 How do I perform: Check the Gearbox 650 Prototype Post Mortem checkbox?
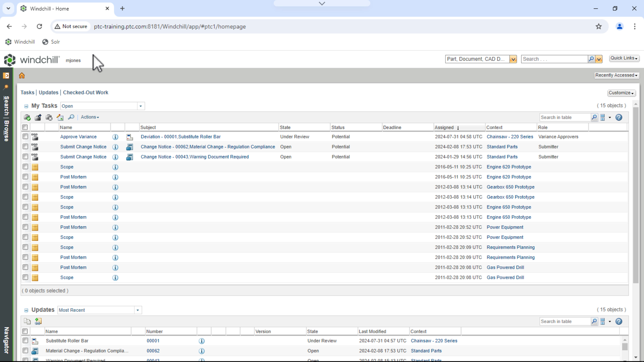(25, 187)
